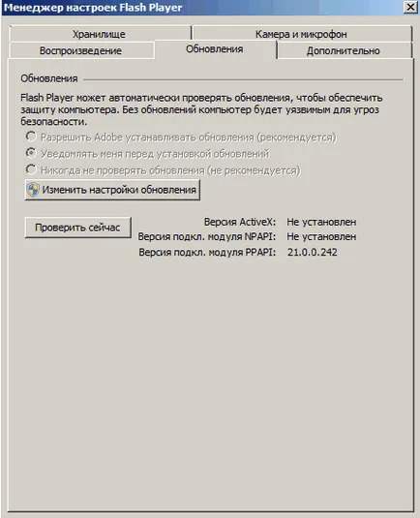Click the 'Версия подкл. модуля NPAPI:' label
The width and height of the screenshot is (420, 518).
click(207, 236)
